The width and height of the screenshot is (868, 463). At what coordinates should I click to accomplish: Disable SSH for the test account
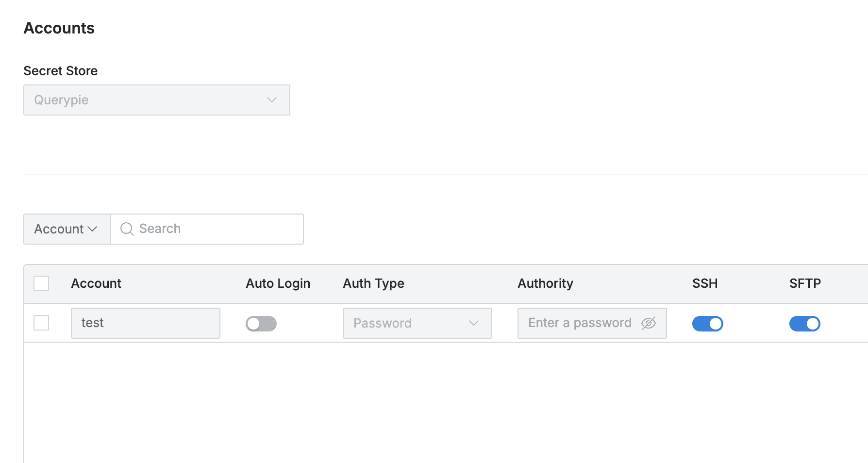(x=707, y=324)
